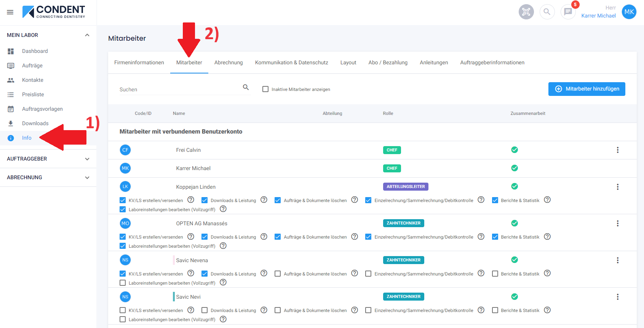Click the Auftragsvorlagen calendar icon
Screen dimensions: 644x328
[x=11, y=109]
